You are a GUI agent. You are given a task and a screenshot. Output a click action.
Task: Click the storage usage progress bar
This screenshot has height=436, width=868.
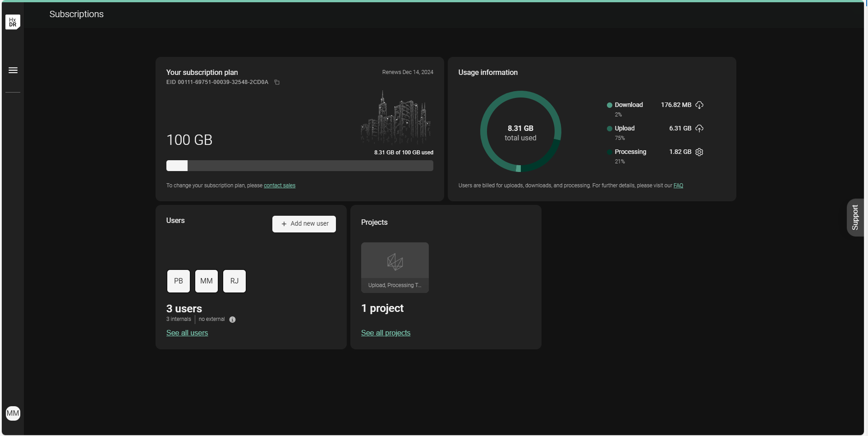[299, 166]
